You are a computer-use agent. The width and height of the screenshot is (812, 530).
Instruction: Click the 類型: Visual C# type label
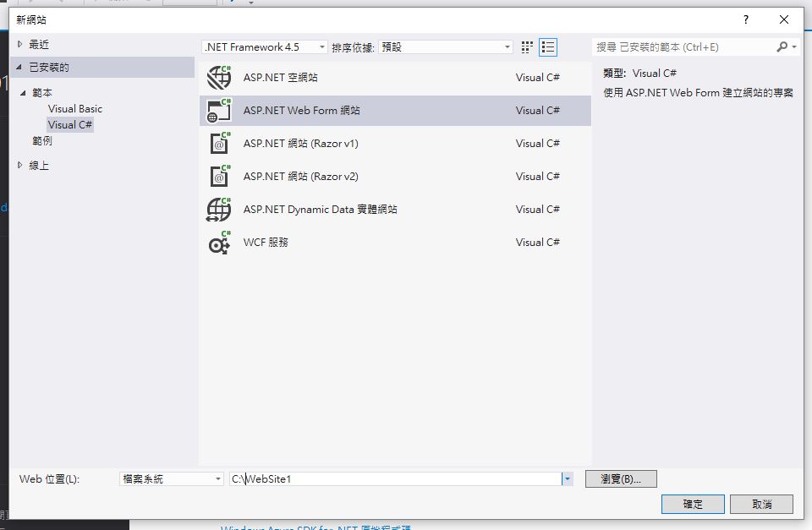tap(640, 74)
